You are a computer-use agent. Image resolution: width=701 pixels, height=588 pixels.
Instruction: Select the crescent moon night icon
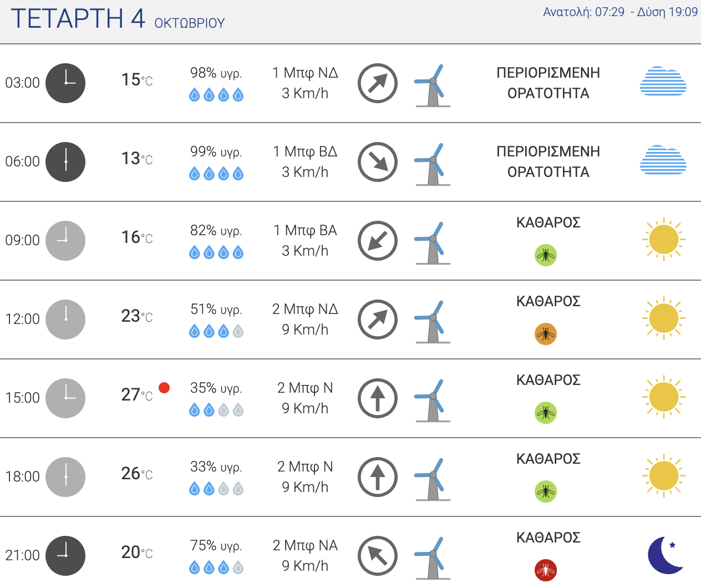click(666, 555)
